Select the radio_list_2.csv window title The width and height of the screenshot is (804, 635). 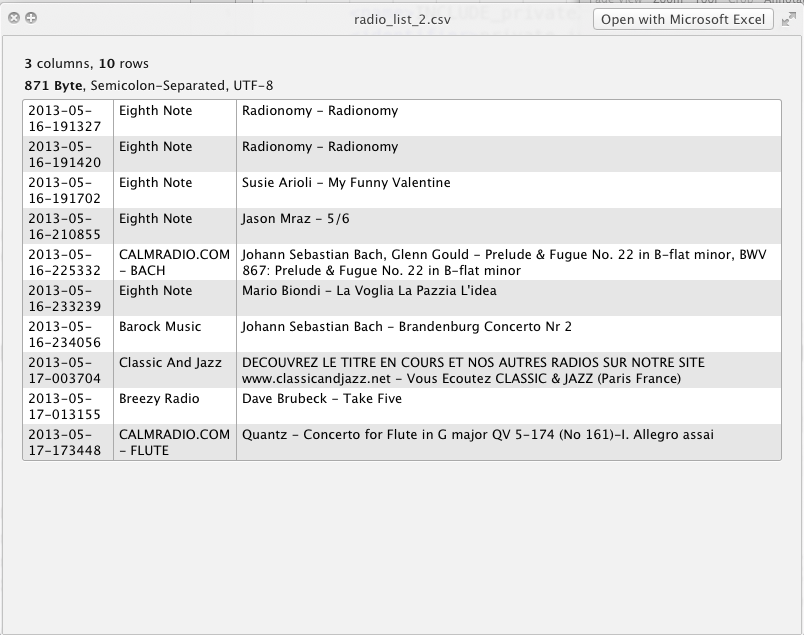[402, 20]
